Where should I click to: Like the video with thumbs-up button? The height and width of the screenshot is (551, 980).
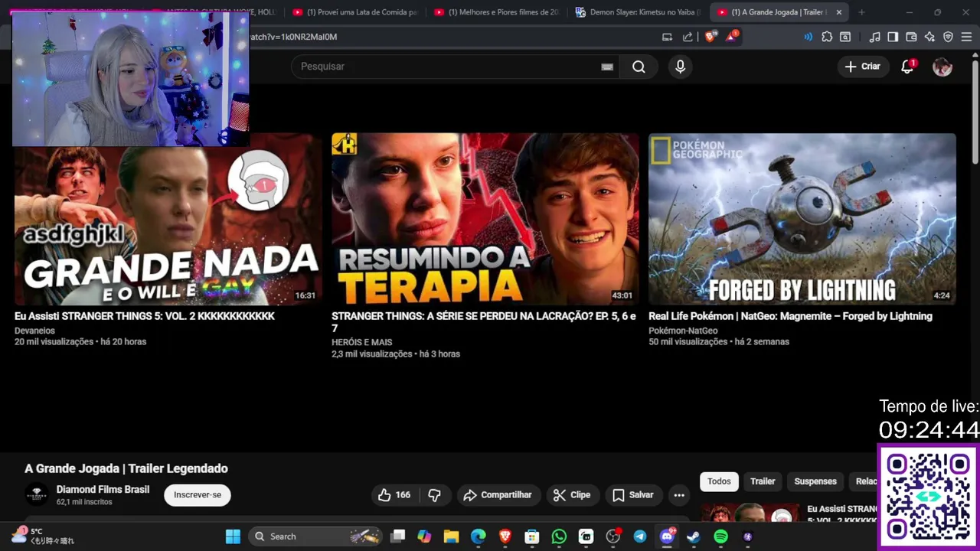[394, 495]
